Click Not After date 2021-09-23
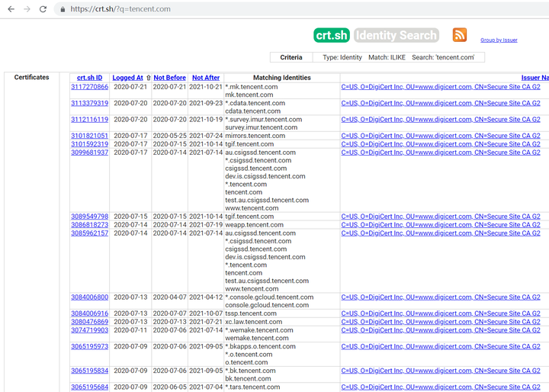 click(206, 104)
